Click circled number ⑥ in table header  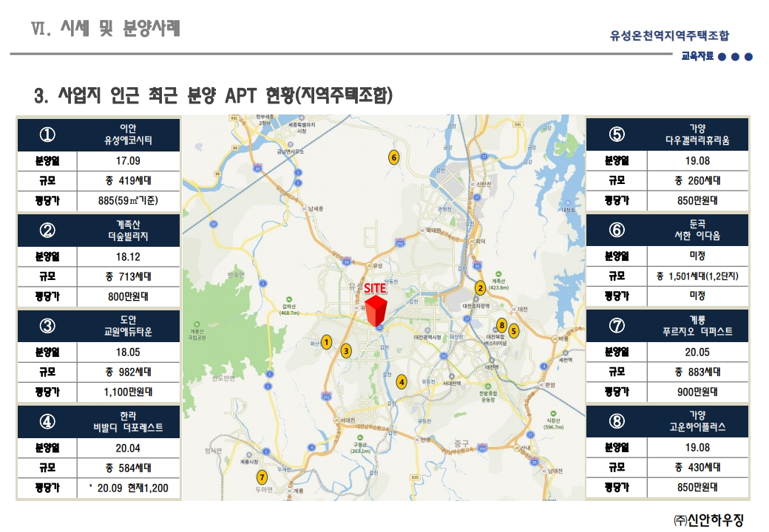617,230
